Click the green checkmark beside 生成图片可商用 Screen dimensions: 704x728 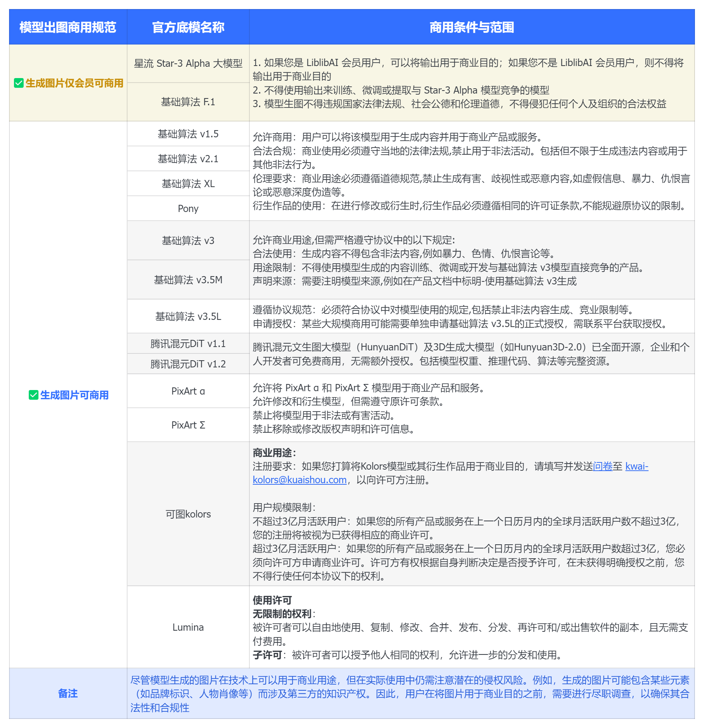pyautogui.click(x=34, y=395)
